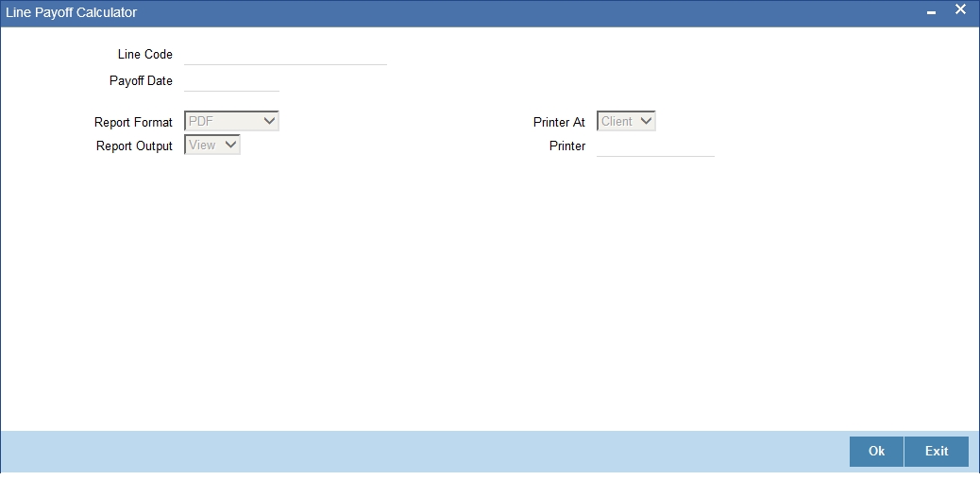Click the Payoff Date label
This screenshot has height=480, width=980.
point(142,80)
